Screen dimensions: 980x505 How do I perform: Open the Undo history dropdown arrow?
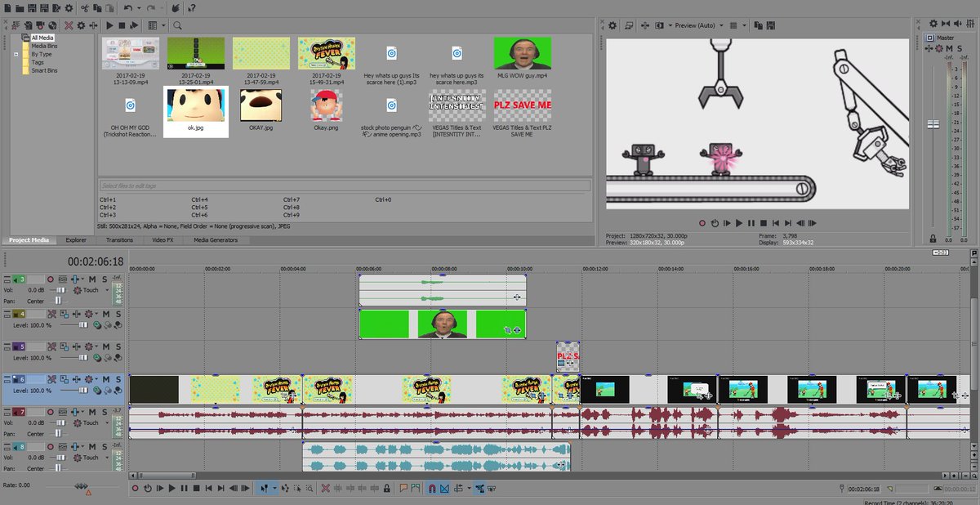coord(139,8)
